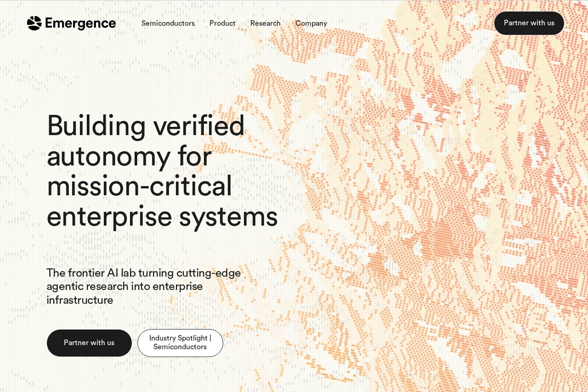Open Industry Spotlight | Semiconductors button
The width and height of the screenshot is (588, 392).
pyautogui.click(x=180, y=343)
